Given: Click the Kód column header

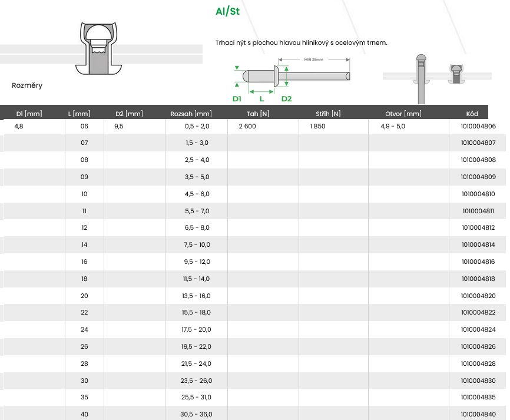Looking at the screenshot, I should pos(472,114).
